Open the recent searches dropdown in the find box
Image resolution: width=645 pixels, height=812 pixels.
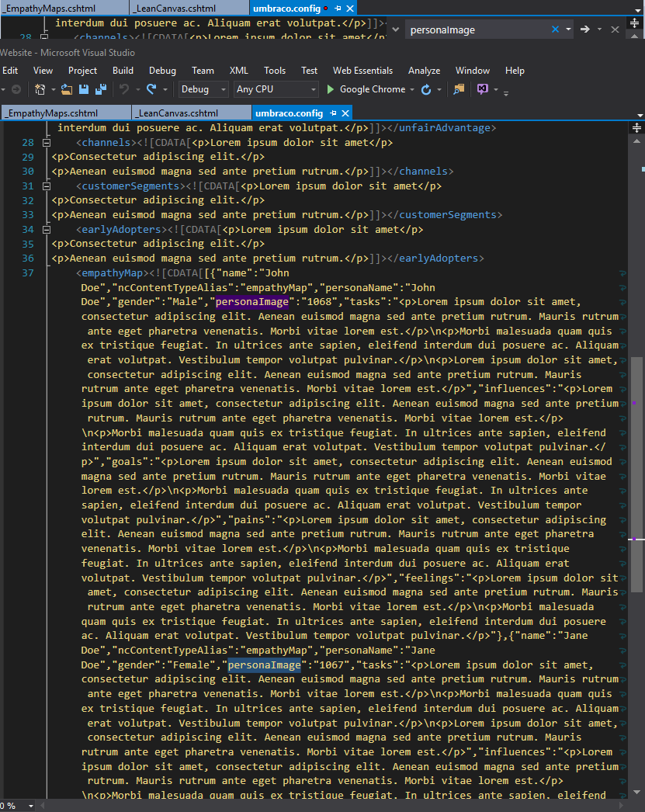(568, 29)
